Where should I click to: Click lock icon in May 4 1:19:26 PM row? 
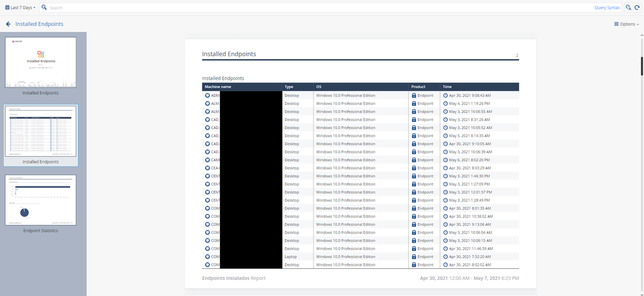[414, 103]
